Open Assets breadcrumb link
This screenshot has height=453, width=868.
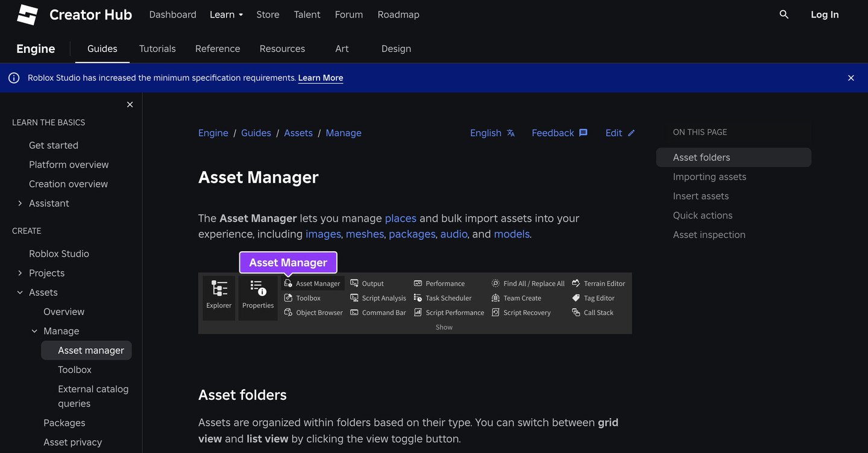[298, 133]
